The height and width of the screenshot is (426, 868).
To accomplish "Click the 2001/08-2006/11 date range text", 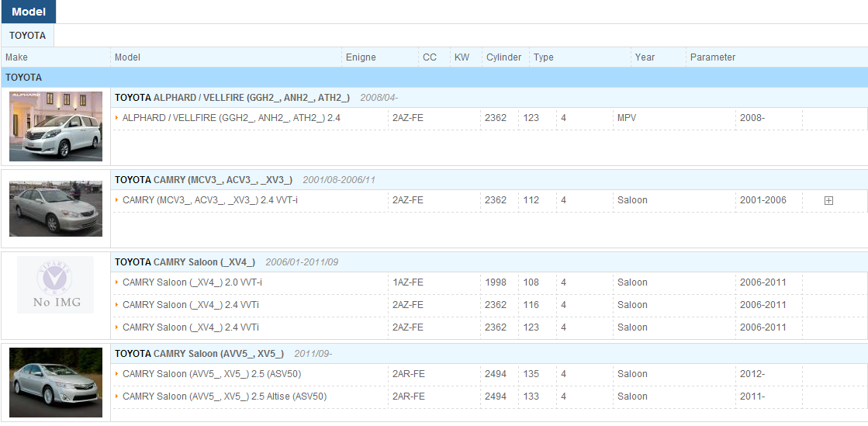I will (x=339, y=180).
